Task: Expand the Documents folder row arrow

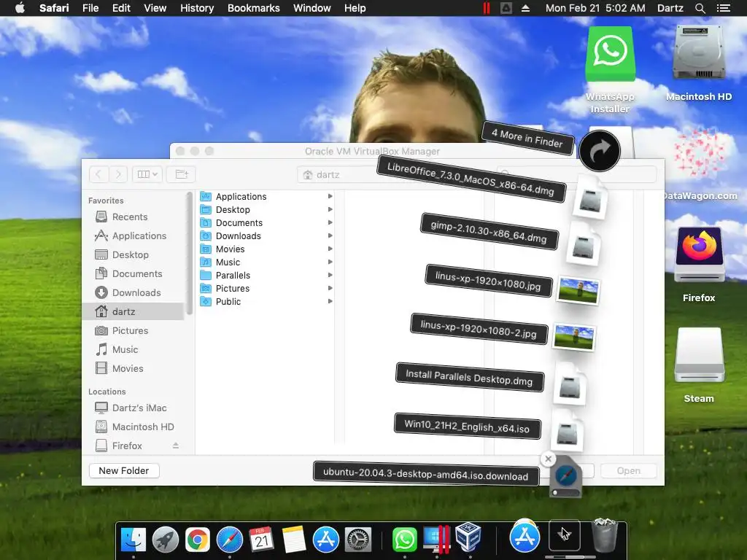Action: click(330, 222)
